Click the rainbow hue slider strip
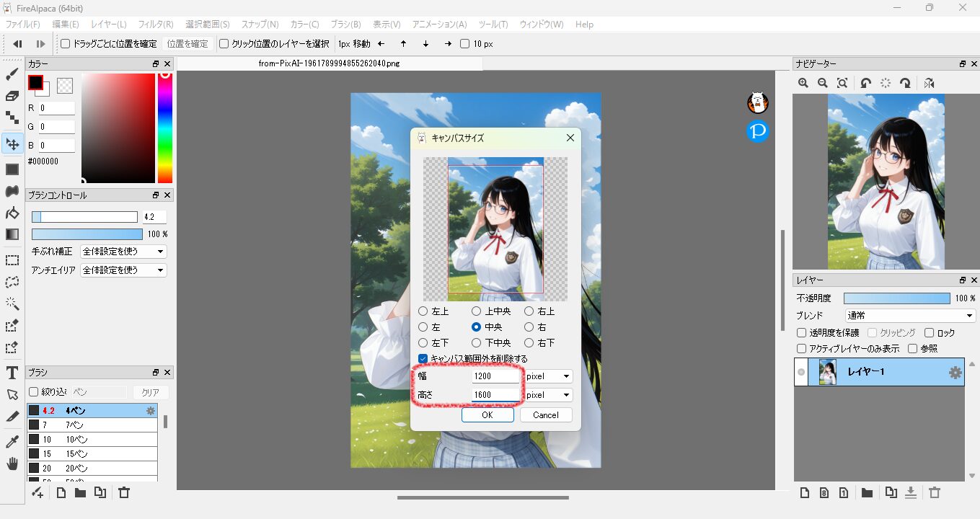The width and height of the screenshot is (980, 519). pos(165,128)
